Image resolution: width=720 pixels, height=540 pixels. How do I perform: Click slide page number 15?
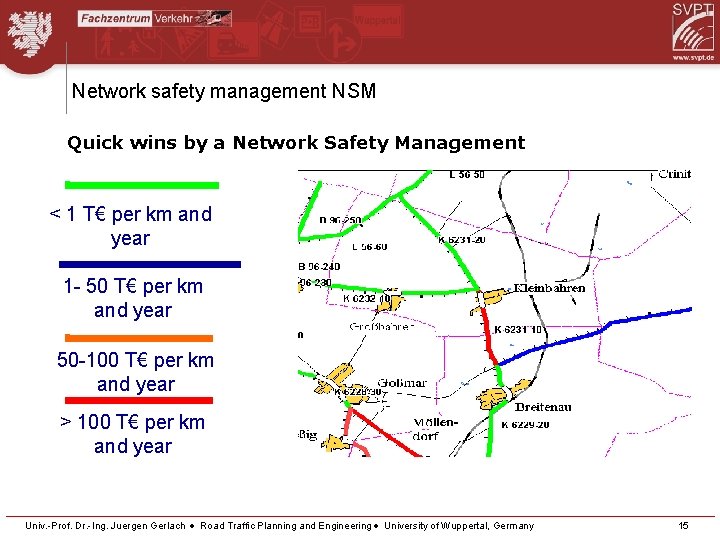click(x=684, y=526)
